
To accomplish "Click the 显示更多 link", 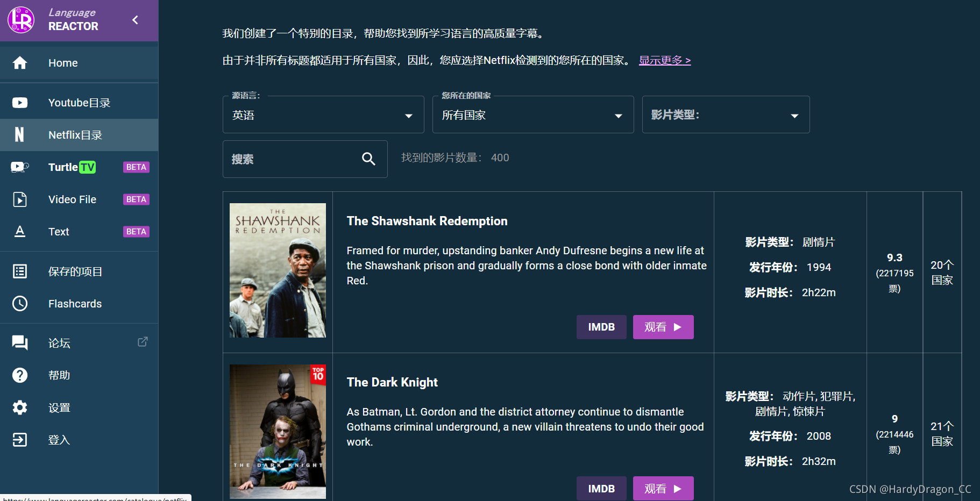I will pyautogui.click(x=665, y=60).
